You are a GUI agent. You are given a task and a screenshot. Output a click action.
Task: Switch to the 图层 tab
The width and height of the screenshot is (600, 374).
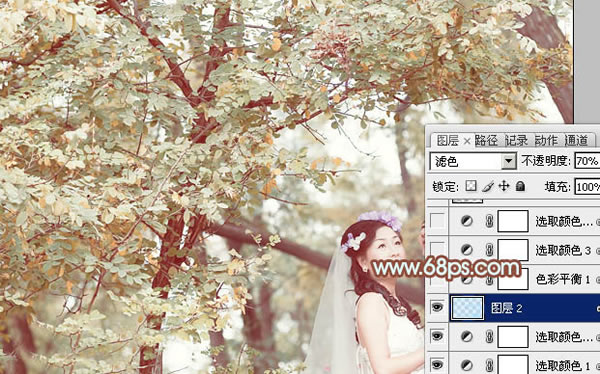pos(447,140)
